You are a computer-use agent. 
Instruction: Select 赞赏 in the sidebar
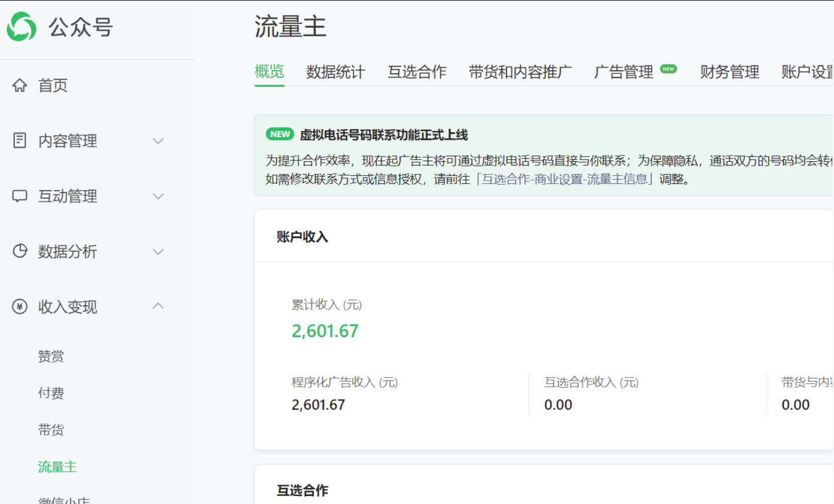pos(51,355)
